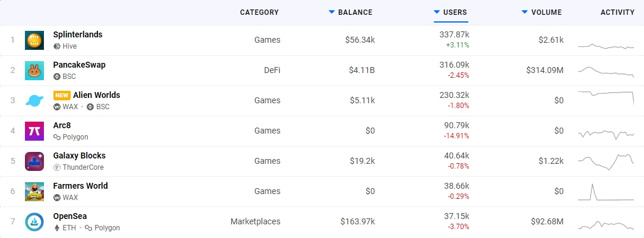
Task: Open the Farmers World dapp link
Action: [81, 186]
